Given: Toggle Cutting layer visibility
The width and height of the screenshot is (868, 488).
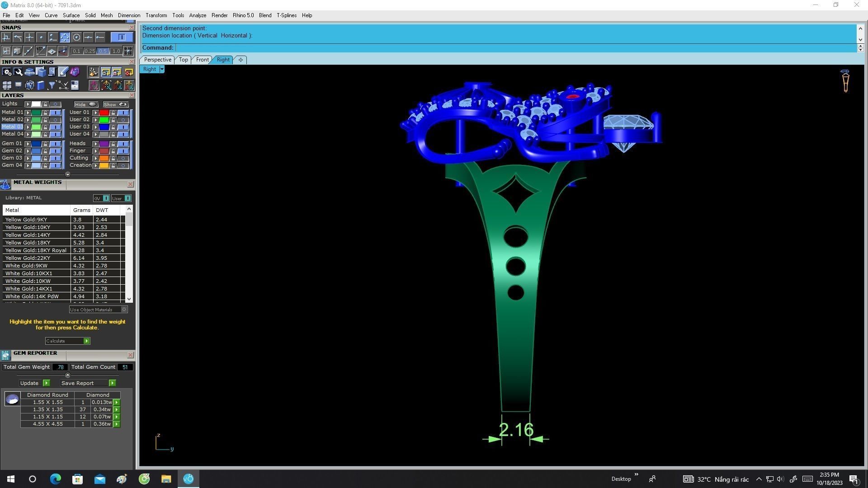Looking at the screenshot, I should [123, 158].
